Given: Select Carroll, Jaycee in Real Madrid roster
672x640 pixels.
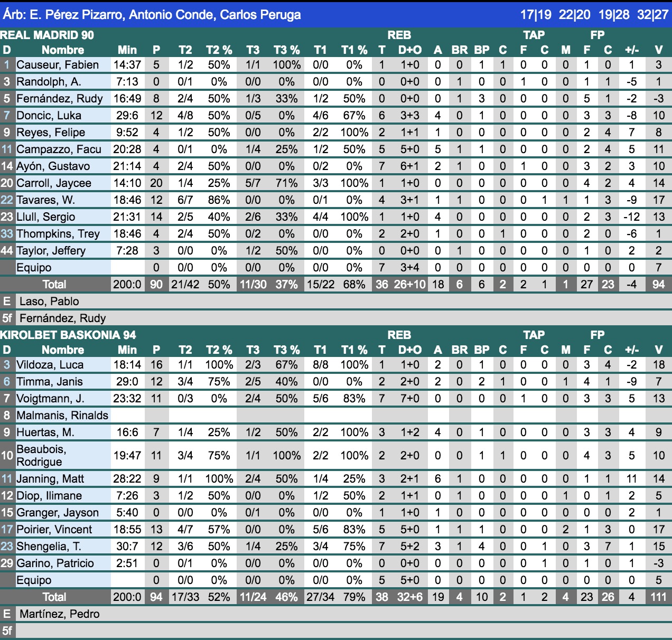Looking at the screenshot, I should tap(53, 183).
